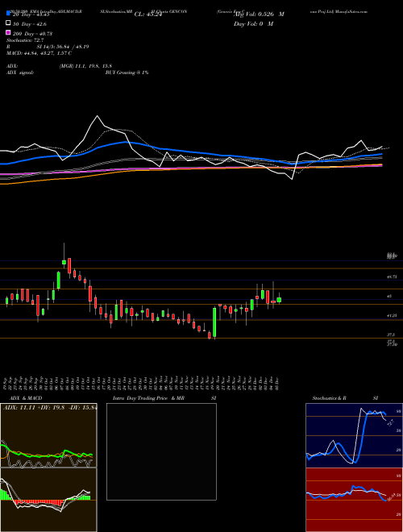403x532 pixels.
Task: Click the last green candlestick on the chart
Action: (x=279, y=300)
